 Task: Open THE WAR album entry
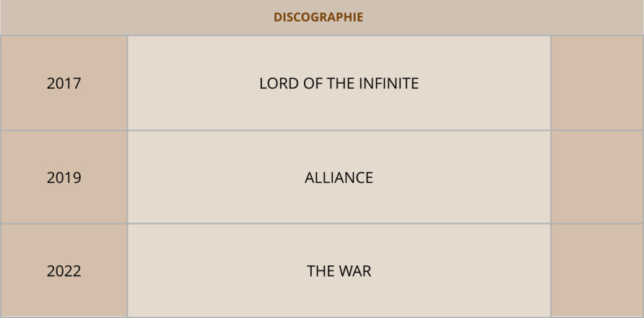339,271
